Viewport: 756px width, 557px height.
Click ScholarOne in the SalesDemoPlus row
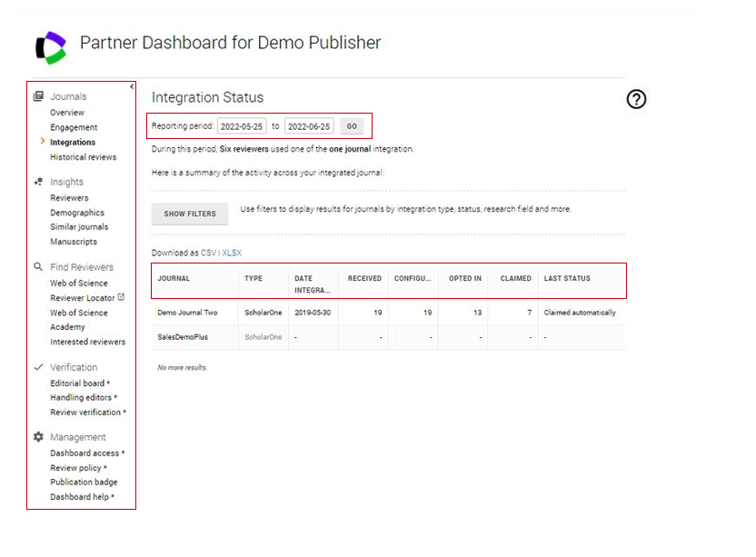264,337
